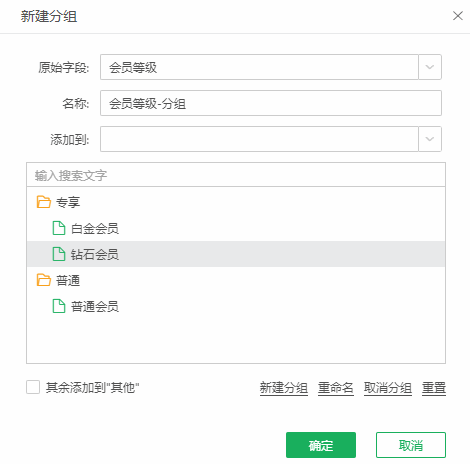Open the 添加到 dropdown arrow
The image size is (470, 464).
pos(430,139)
